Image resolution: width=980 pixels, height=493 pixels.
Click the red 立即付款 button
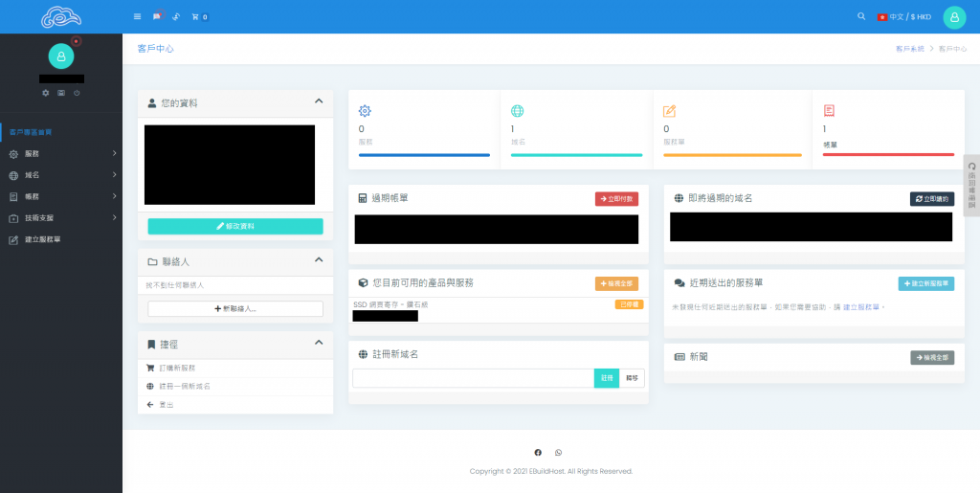click(617, 199)
